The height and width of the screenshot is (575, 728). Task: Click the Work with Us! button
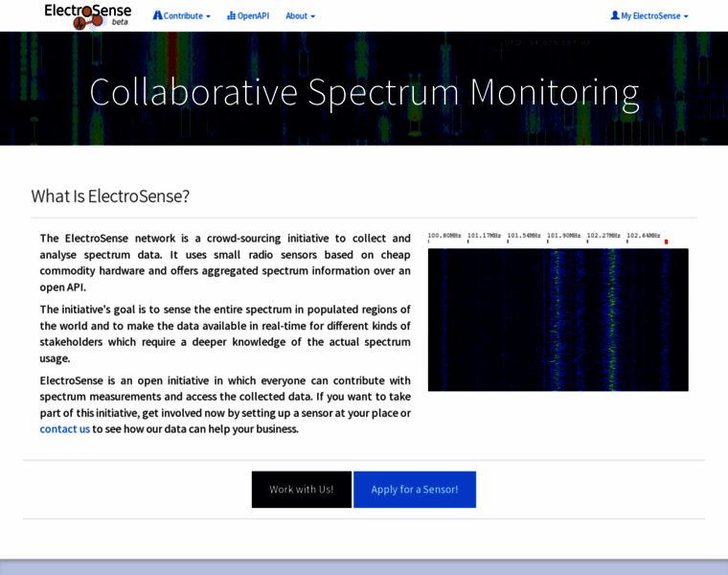[x=302, y=490]
